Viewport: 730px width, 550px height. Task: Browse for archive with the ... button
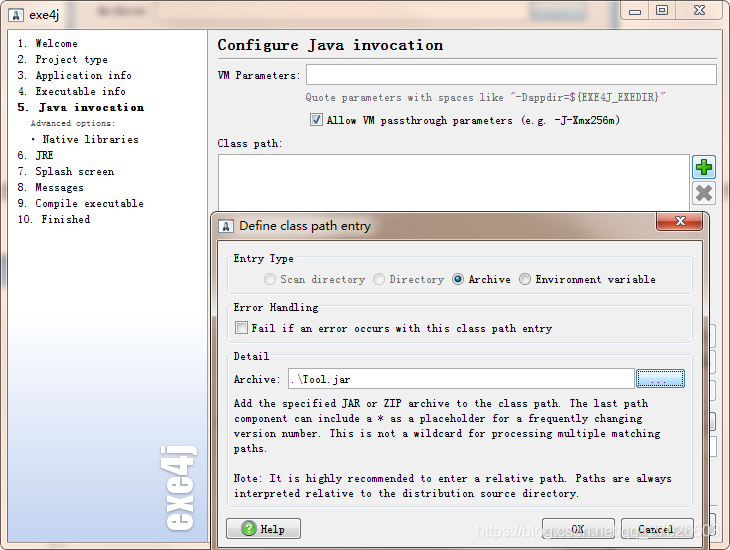[x=660, y=379]
